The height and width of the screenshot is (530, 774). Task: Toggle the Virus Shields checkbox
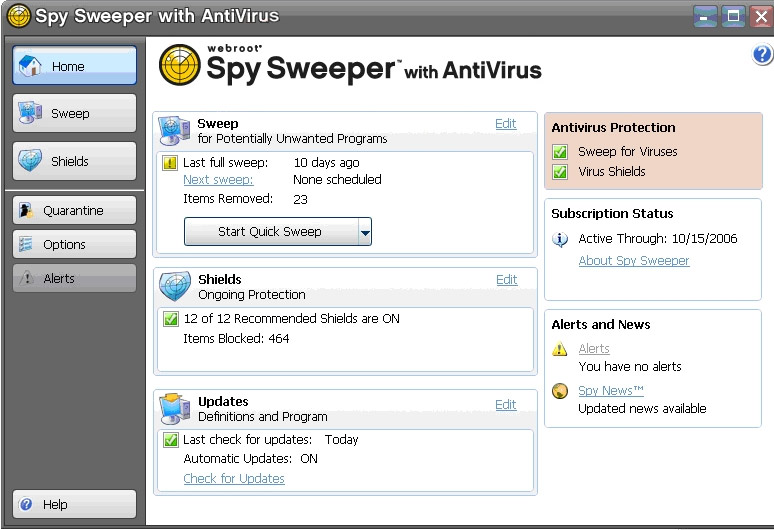tap(560, 172)
